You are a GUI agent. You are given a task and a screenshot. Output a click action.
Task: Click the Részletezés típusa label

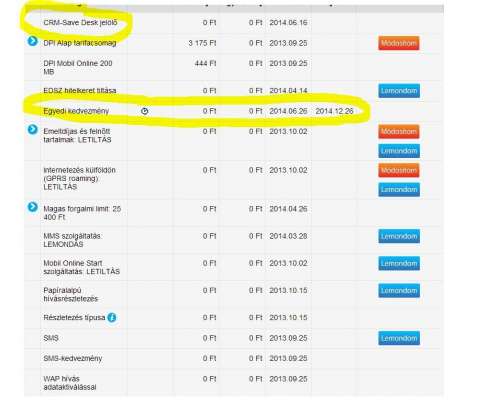coord(74,318)
